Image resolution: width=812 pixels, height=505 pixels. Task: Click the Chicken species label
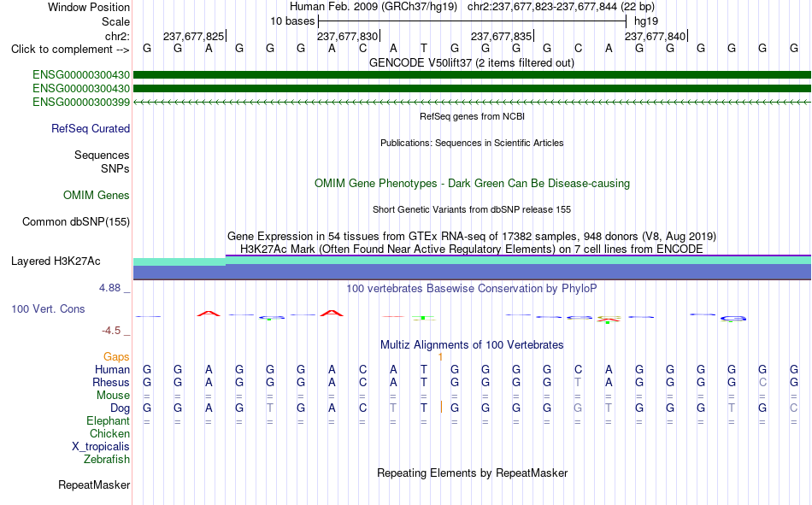pos(109,433)
